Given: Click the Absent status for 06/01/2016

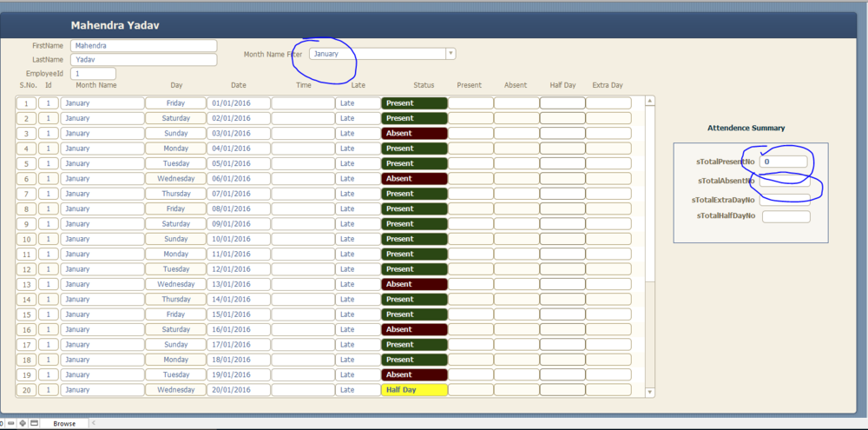Looking at the screenshot, I should [x=414, y=178].
